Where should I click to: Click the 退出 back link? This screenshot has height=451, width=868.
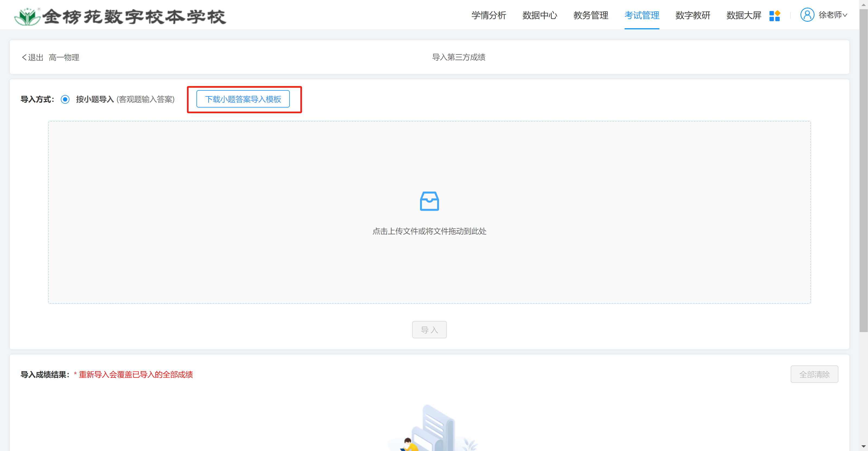(x=33, y=57)
